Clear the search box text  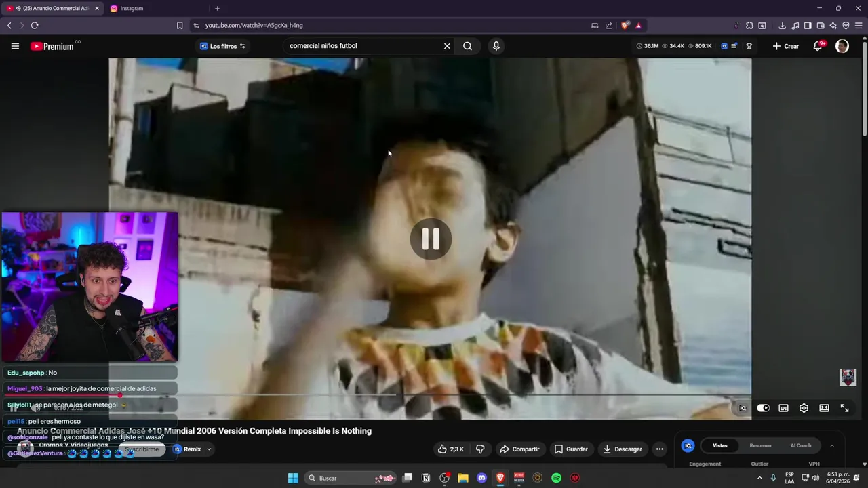[447, 46]
